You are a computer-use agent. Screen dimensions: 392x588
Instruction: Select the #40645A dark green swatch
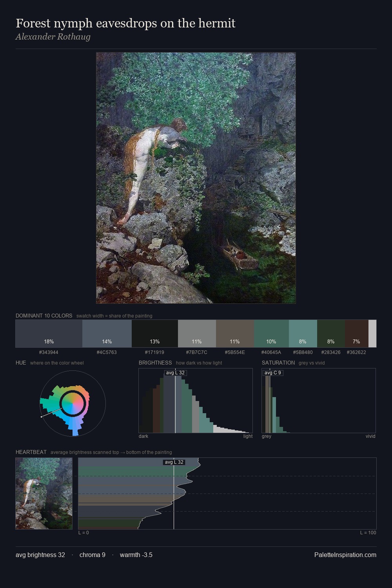coord(271,334)
